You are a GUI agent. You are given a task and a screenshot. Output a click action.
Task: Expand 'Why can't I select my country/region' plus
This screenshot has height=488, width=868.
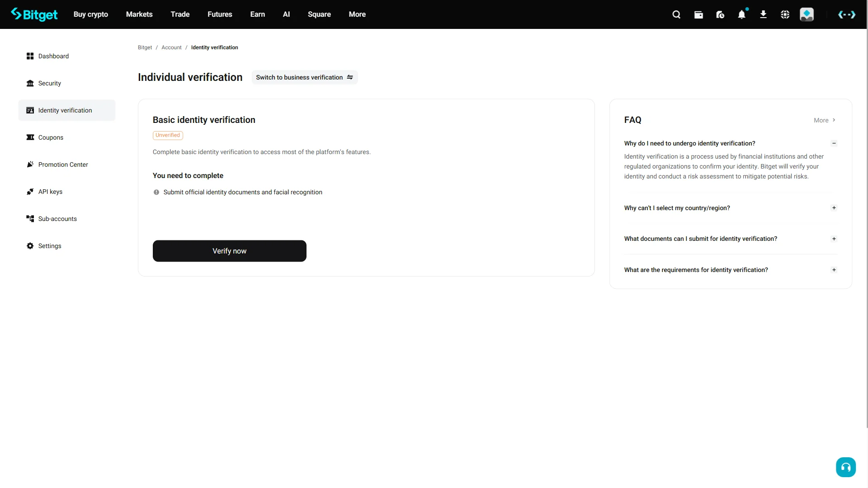coord(834,208)
